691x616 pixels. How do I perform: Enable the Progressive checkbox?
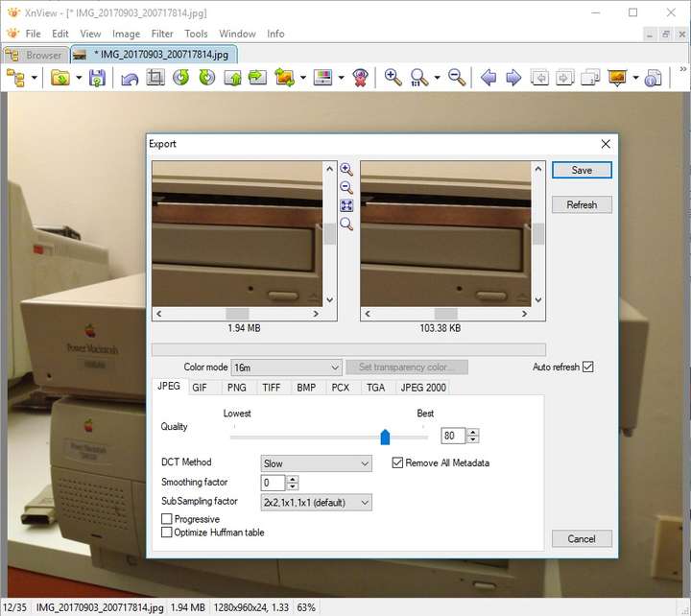pos(167,519)
